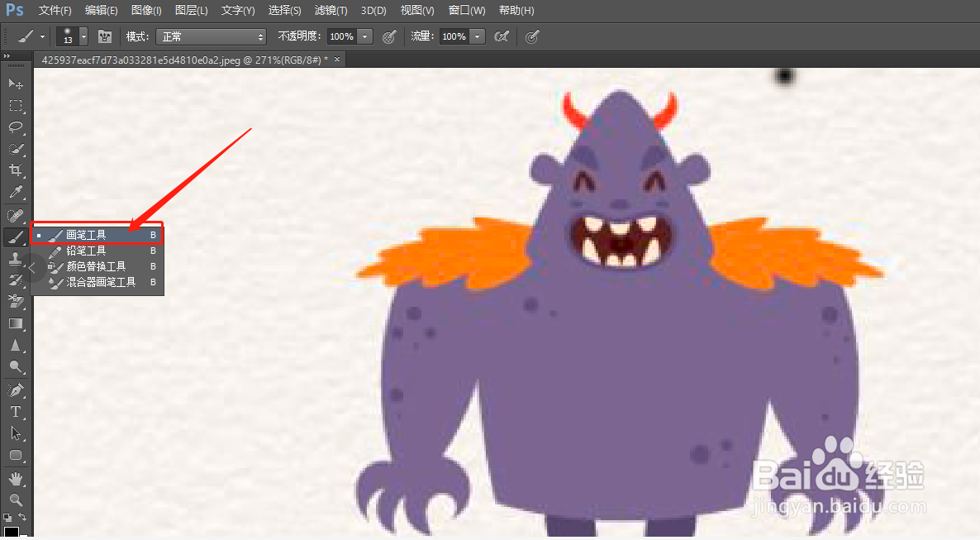Click the current brush tool preset icon
980x540 pixels.
(x=25, y=37)
